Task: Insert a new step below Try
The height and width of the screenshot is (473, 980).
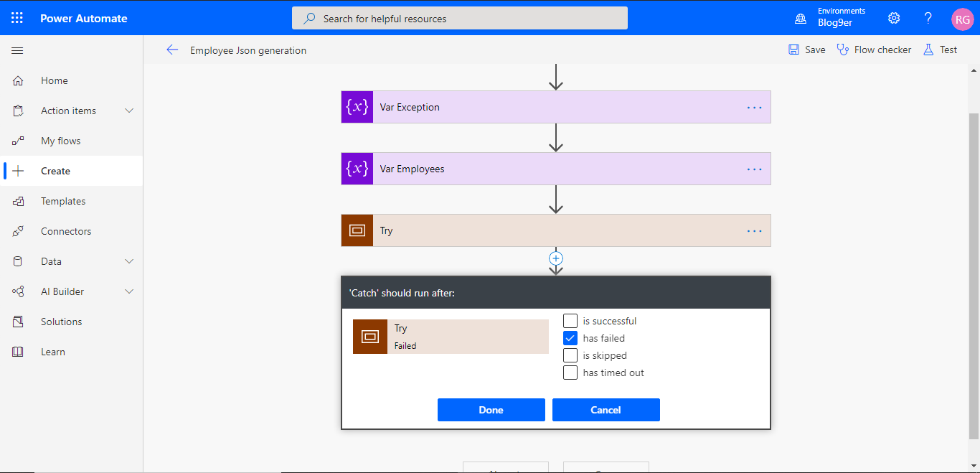Action: (x=556, y=258)
